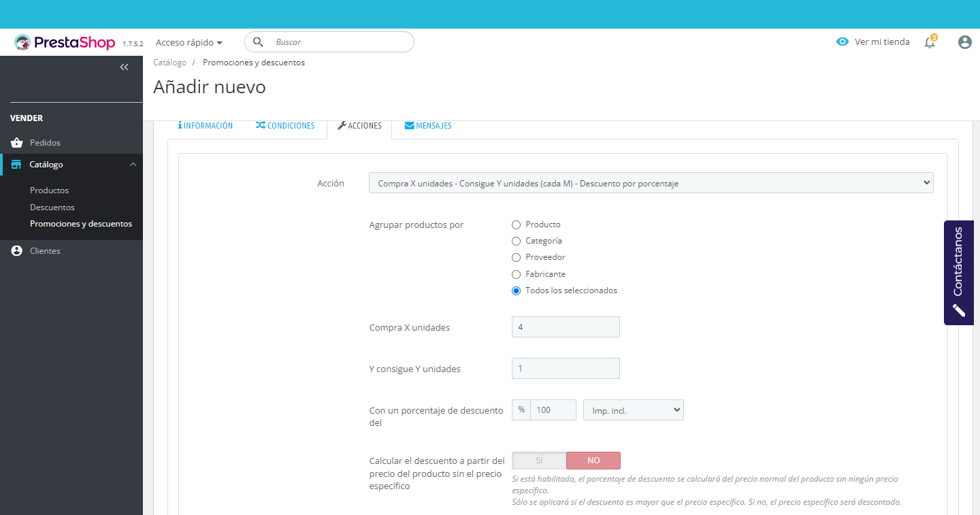The image size is (980, 515).
Task: Select Proveedor grouping radio
Action: (x=516, y=257)
